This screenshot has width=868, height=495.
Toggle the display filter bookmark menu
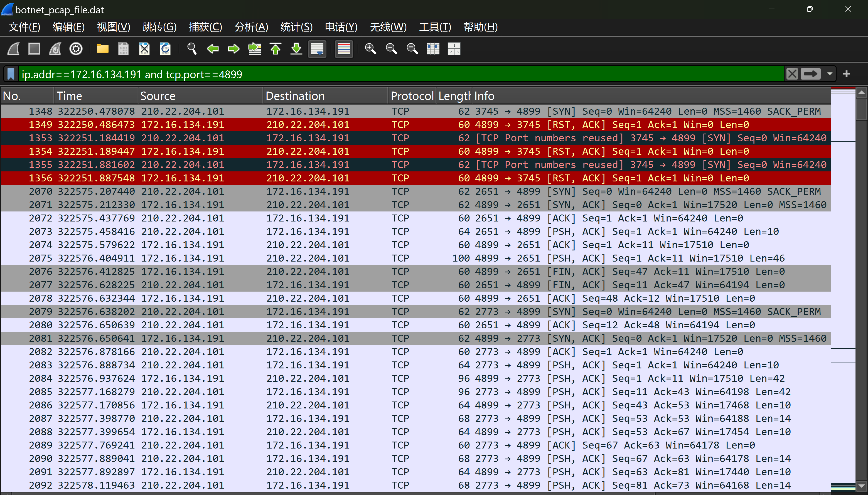pyautogui.click(x=11, y=74)
